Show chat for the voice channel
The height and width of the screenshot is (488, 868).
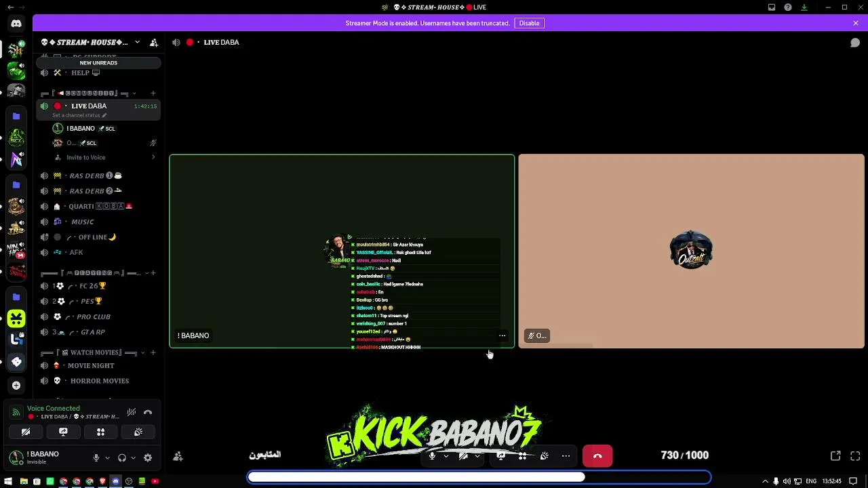[855, 42]
